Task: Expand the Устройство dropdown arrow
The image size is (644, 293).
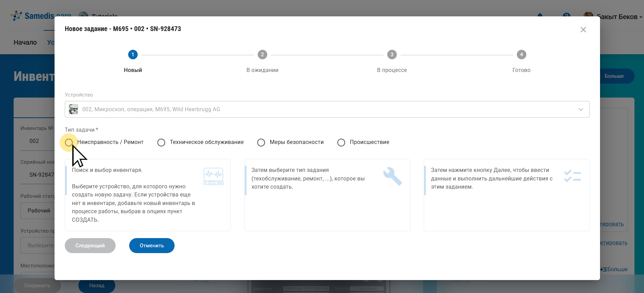Action: point(581,109)
